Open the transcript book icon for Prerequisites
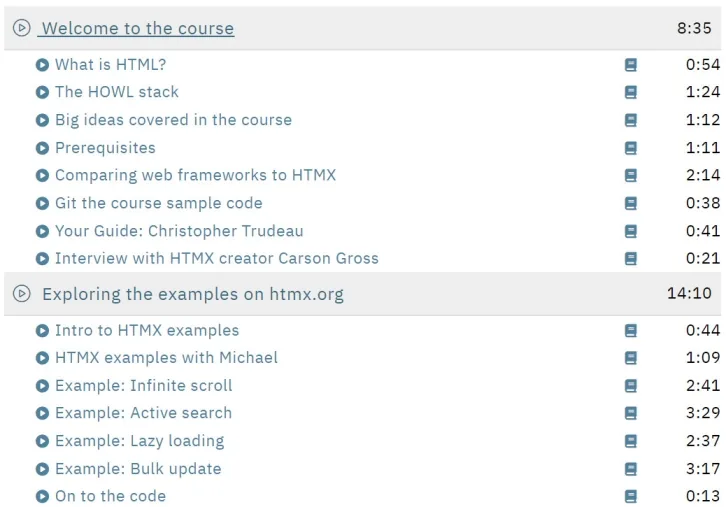The width and height of the screenshot is (726, 507). [x=631, y=148]
